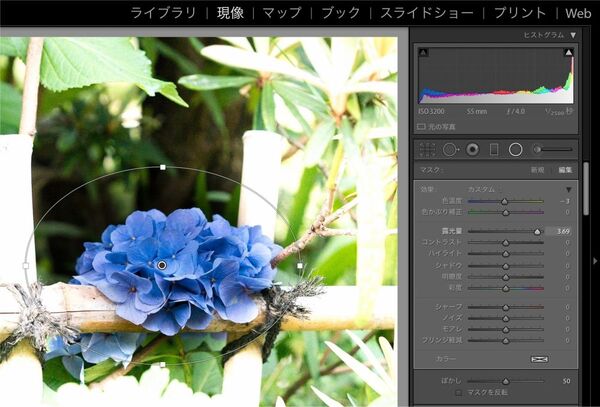Image resolution: width=600 pixels, height=407 pixels.
Task: Select the Radial Filter circle tool
Action: tap(515, 150)
